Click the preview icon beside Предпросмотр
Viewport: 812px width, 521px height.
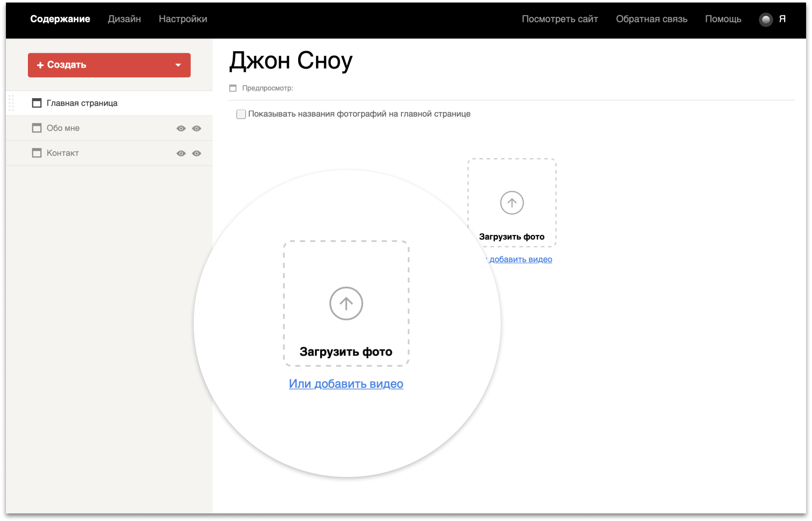(x=233, y=88)
